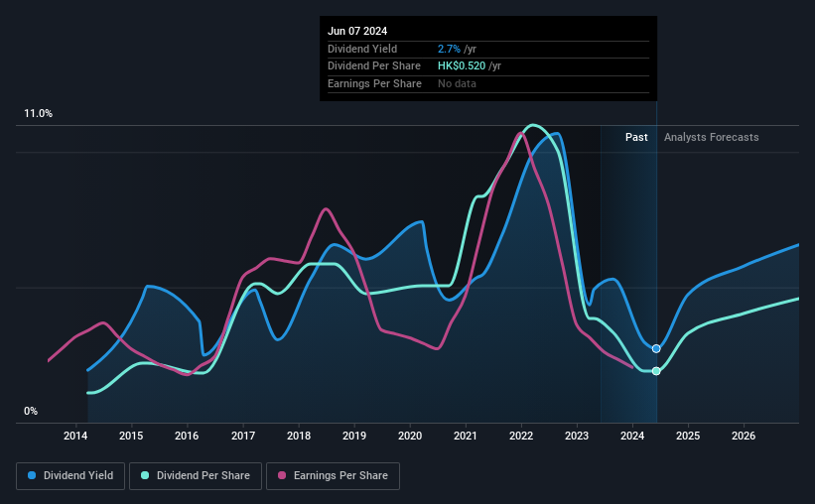Click the Dividend Yield tooltip row label
The image size is (815, 504).
362,49
